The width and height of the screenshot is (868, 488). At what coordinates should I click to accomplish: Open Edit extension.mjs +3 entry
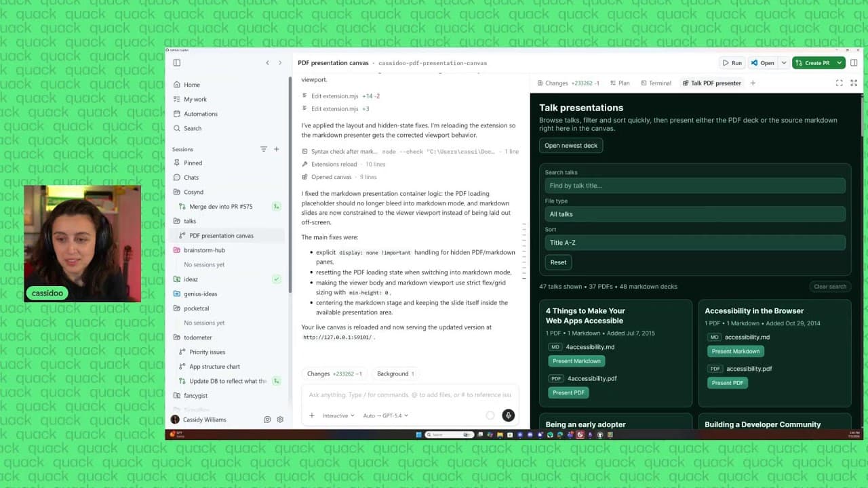[x=336, y=108]
